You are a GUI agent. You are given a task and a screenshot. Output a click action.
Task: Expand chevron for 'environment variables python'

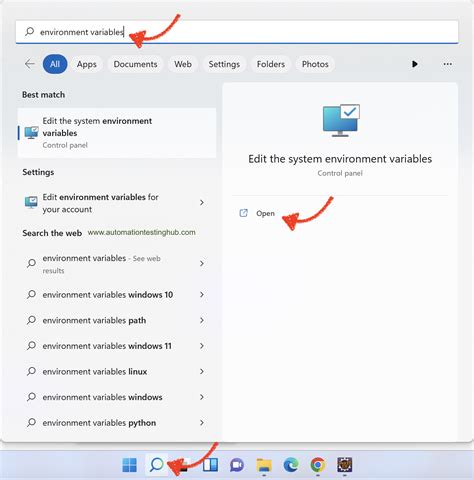202,422
